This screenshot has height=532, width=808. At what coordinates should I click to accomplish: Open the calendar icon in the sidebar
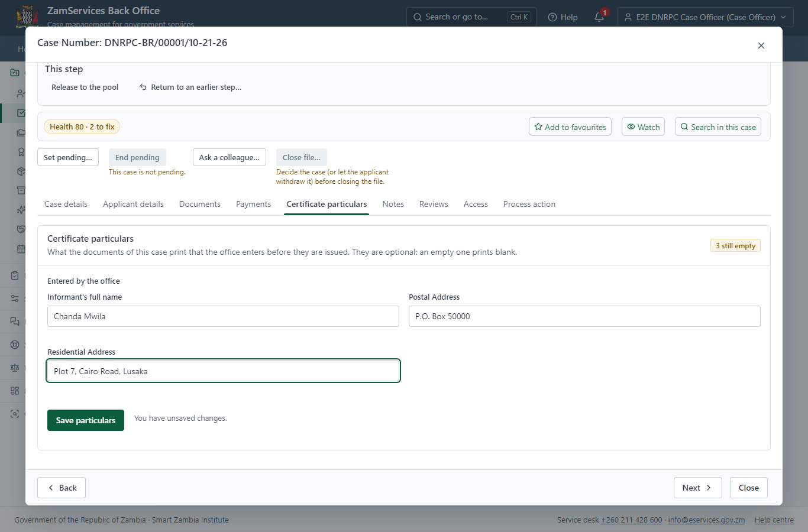21,249
